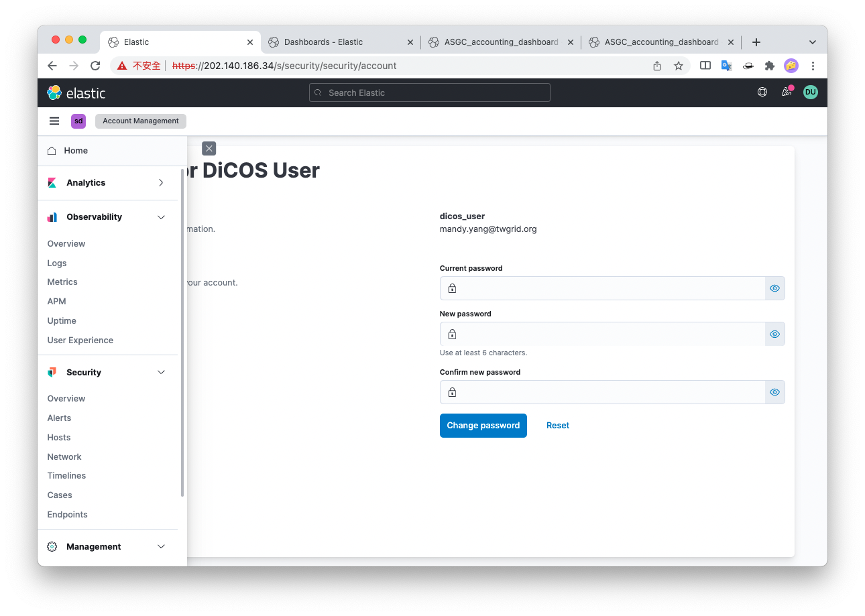Viewport: 865px width, 616px height.
Task: Click the side navigation scrollbar
Action: tap(182, 332)
